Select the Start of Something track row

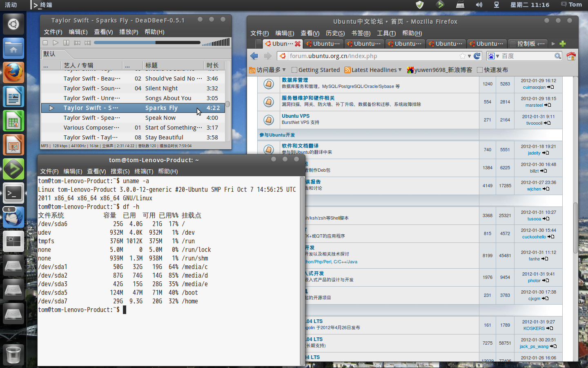pyautogui.click(x=133, y=128)
